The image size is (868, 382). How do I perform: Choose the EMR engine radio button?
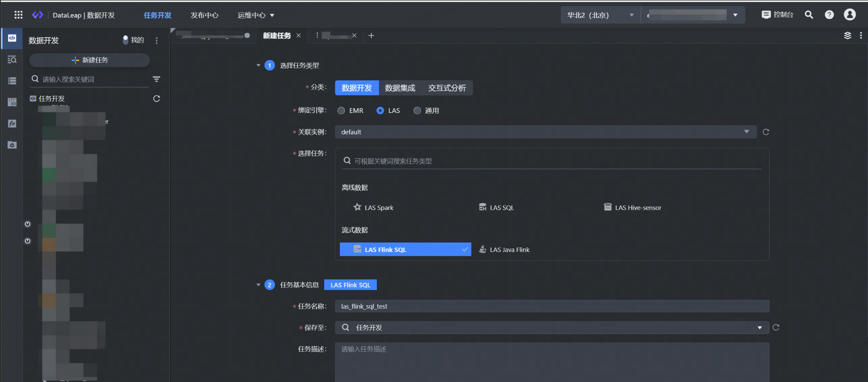click(x=341, y=110)
